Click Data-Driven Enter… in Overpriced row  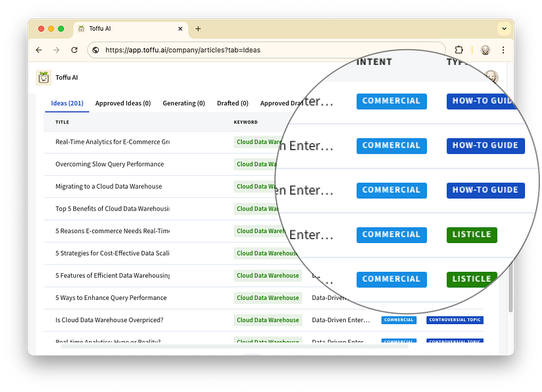click(x=341, y=320)
